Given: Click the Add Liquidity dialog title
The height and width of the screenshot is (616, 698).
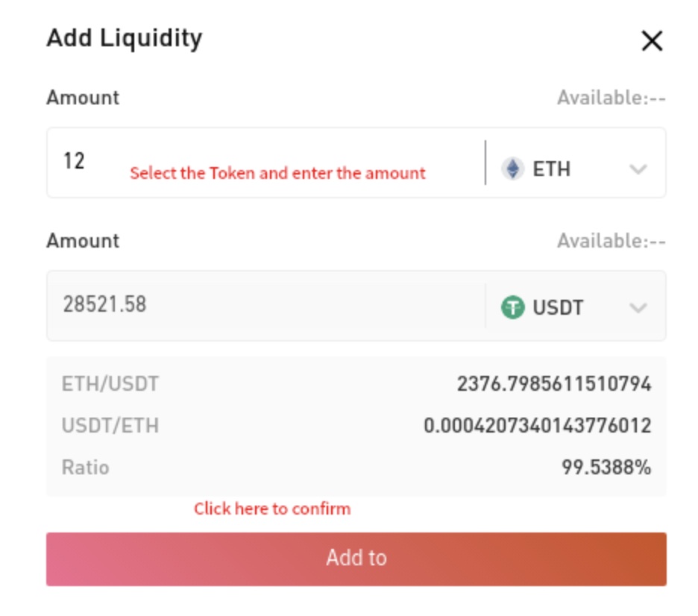Looking at the screenshot, I should pos(124,38).
